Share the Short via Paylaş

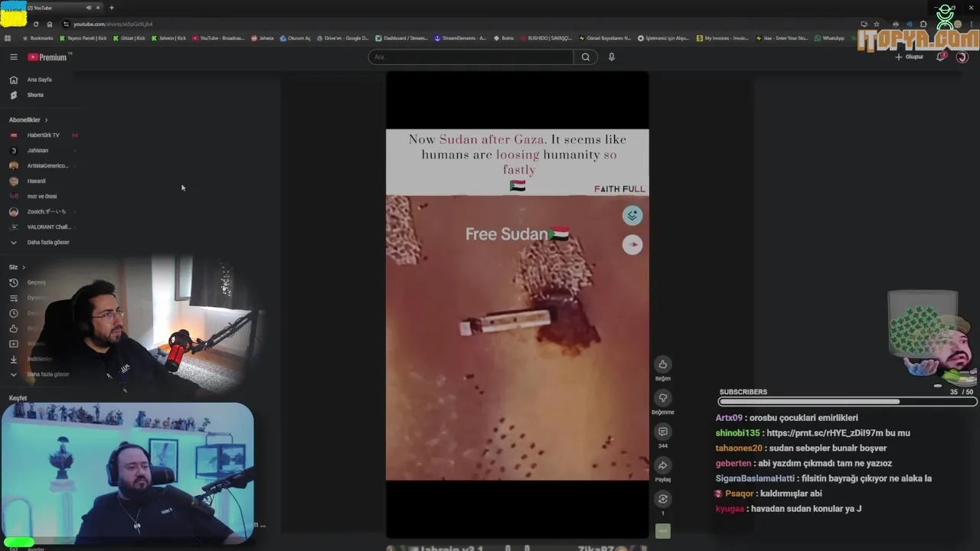pos(663,465)
